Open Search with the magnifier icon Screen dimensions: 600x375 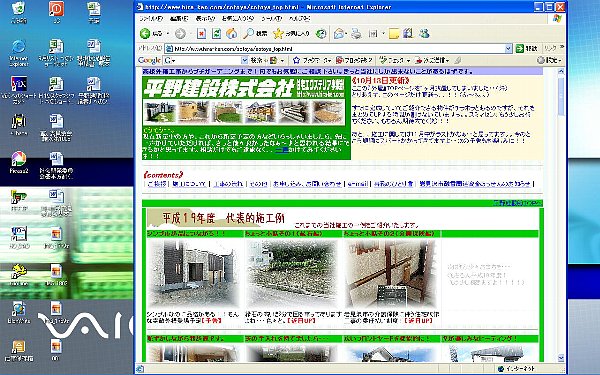255,34
